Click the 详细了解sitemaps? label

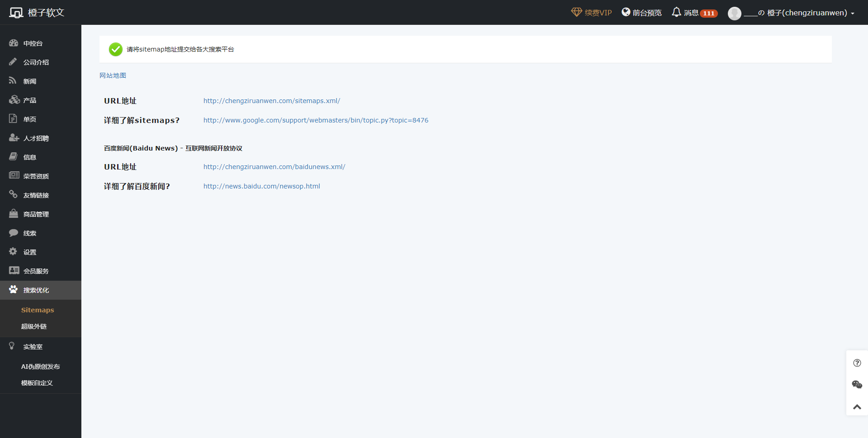click(x=142, y=120)
